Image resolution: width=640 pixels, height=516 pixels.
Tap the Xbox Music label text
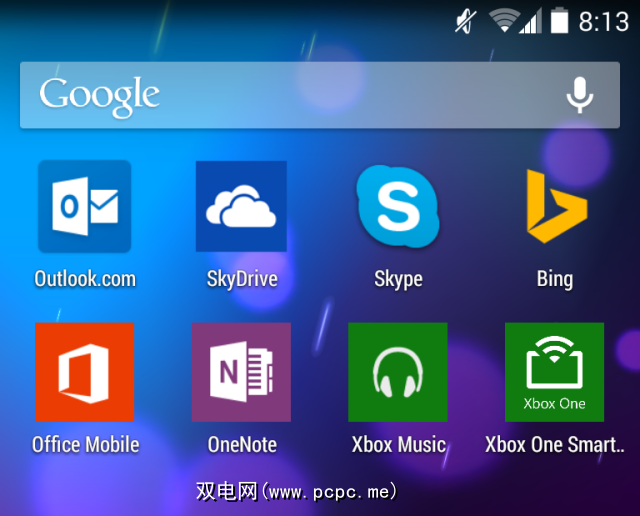(398, 445)
